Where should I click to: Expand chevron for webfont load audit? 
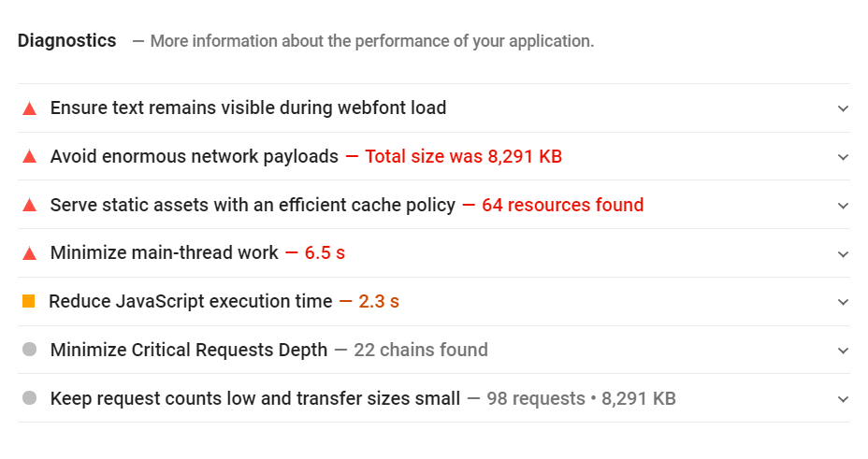pyautogui.click(x=843, y=108)
